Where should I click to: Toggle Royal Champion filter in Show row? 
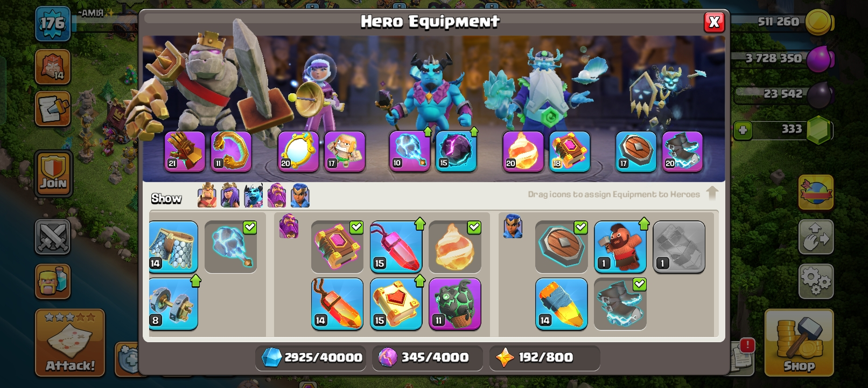click(x=300, y=195)
